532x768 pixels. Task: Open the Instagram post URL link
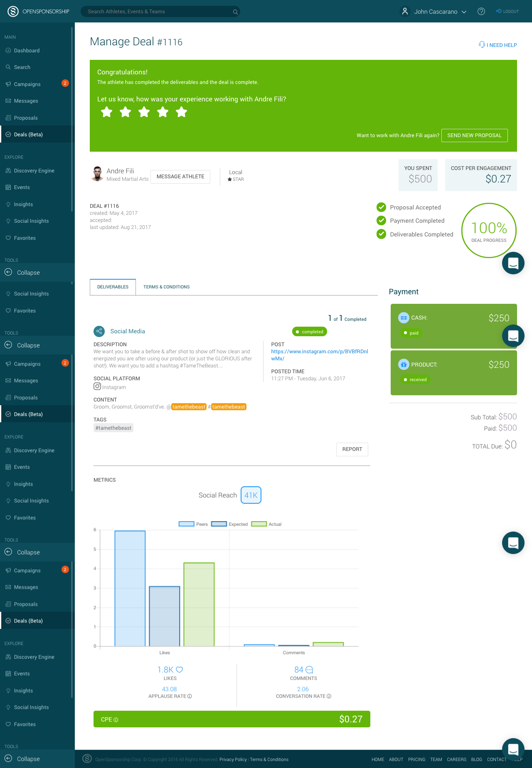point(320,355)
